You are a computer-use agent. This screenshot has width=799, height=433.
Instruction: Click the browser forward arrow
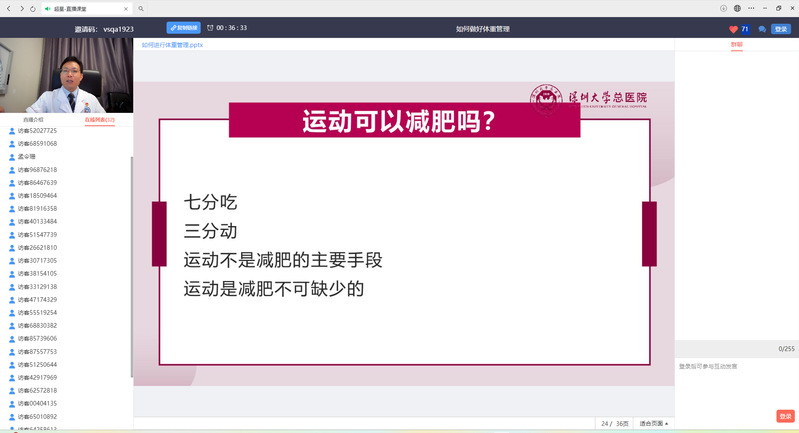click(20, 8)
